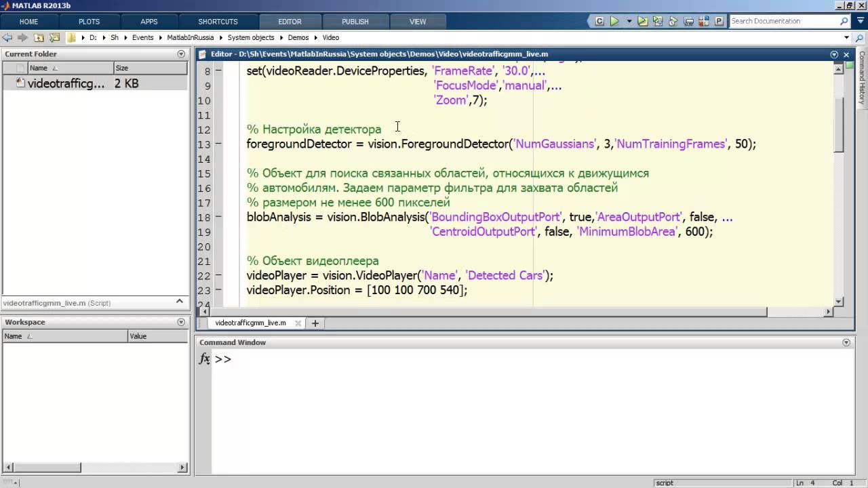Toggle the breakpoint dash on line 13
The image size is (868, 488).
218,144
